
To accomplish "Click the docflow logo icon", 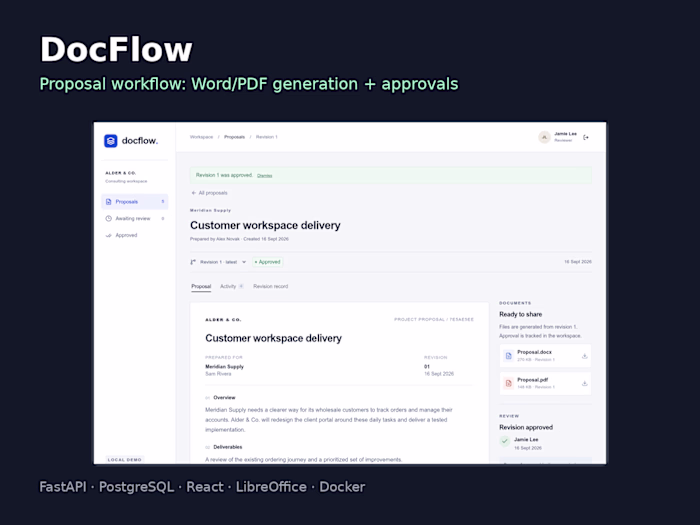I will coord(111,141).
